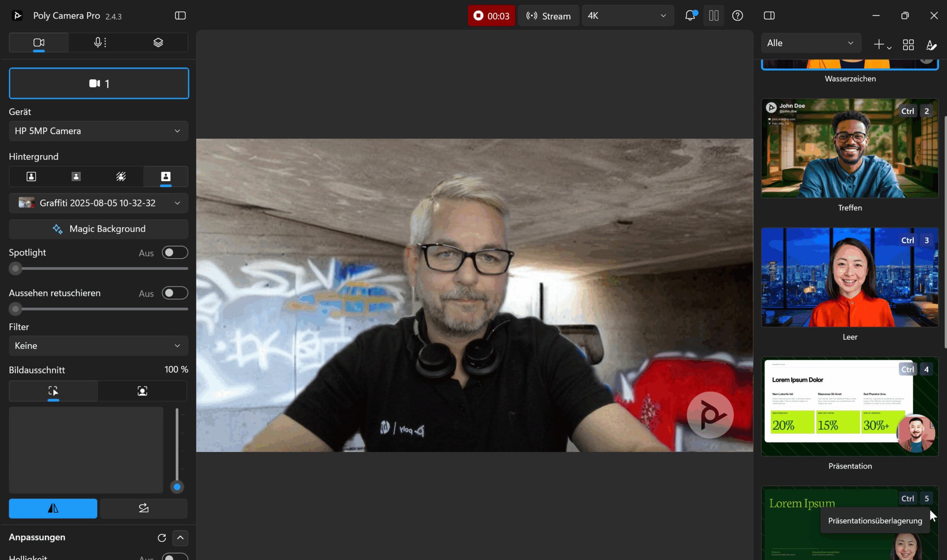Collapse the Anpassungen section chevron
This screenshot has width=947, height=560.
click(180, 538)
